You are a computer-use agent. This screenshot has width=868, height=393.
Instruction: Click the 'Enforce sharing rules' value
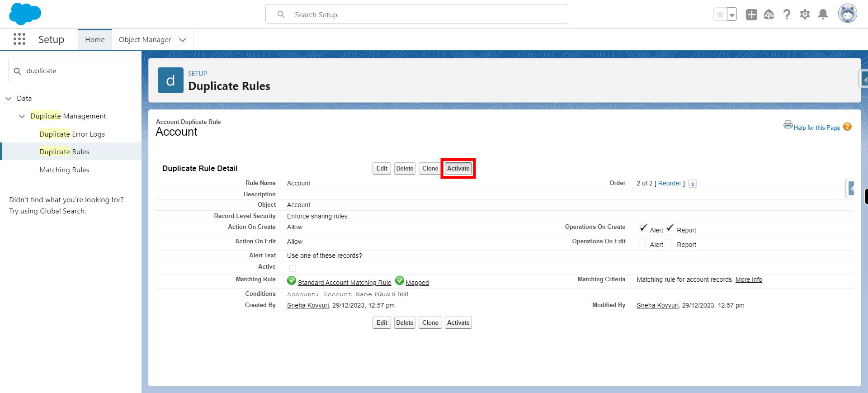pyautogui.click(x=317, y=216)
